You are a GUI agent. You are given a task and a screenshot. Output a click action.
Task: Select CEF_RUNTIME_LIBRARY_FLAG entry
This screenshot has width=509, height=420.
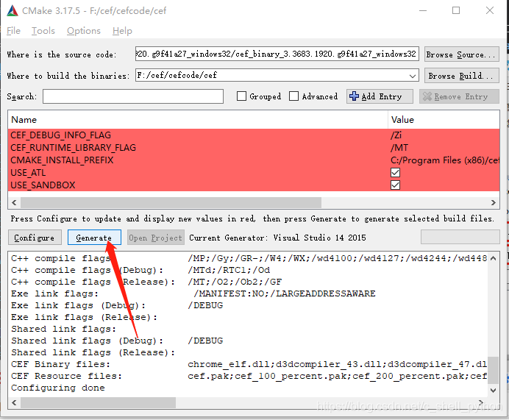pyautogui.click(x=73, y=148)
